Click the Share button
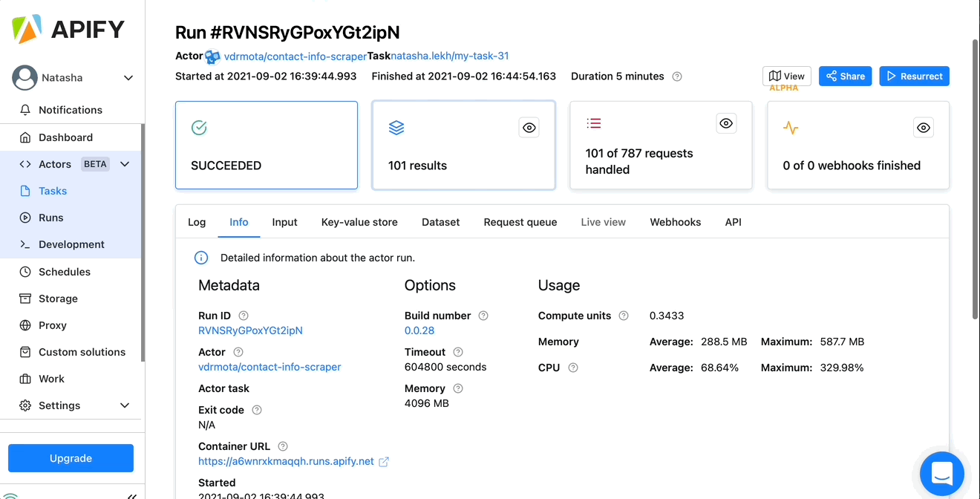This screenshot has height=499, width=980. [x=845, y=76]
